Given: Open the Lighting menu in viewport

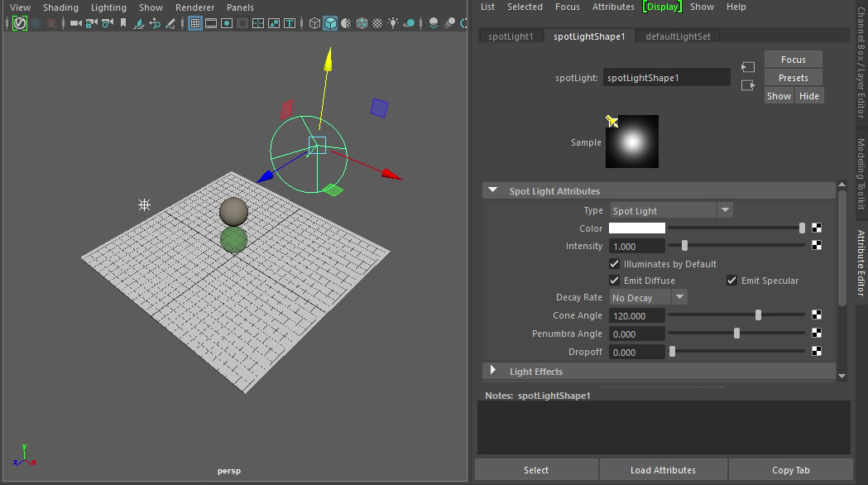Looking at the screenshot, I should coord(108,7).
